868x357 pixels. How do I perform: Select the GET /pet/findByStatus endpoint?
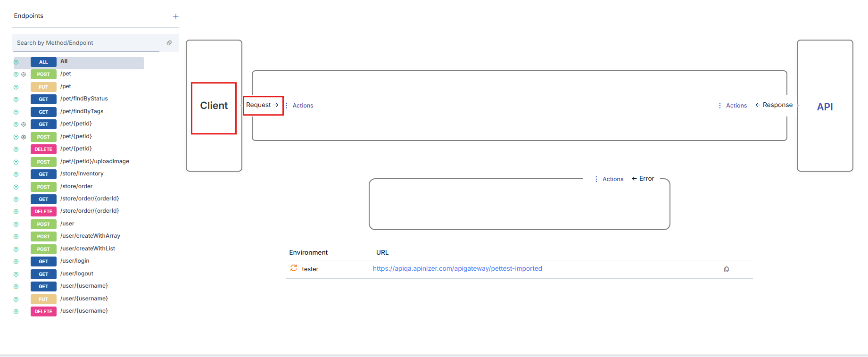pos(83,99)
